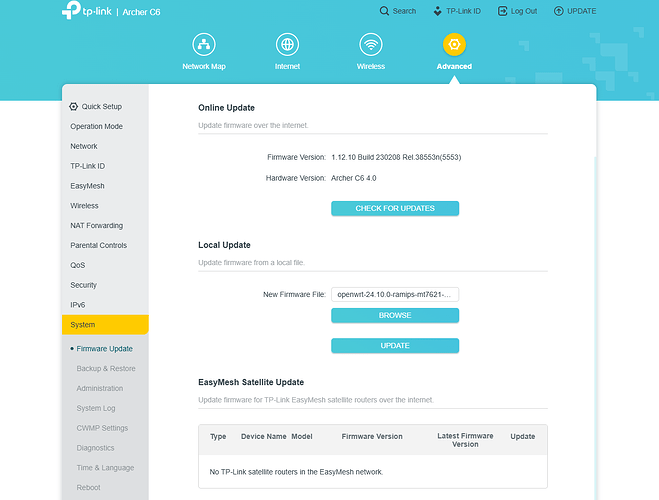This screenshot has width=659, height=500.
Task: Click the TP-Link ID text in header
Action: pyautogui.click(x=463, y=11)
